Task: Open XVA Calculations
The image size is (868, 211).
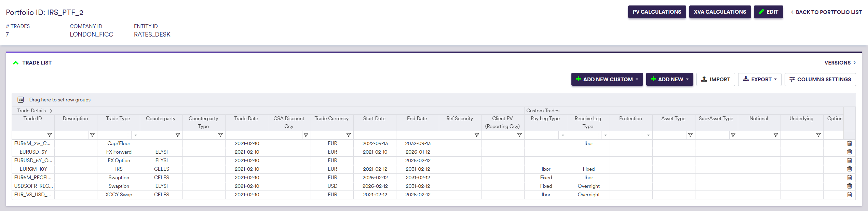Action: pos(720,12)
